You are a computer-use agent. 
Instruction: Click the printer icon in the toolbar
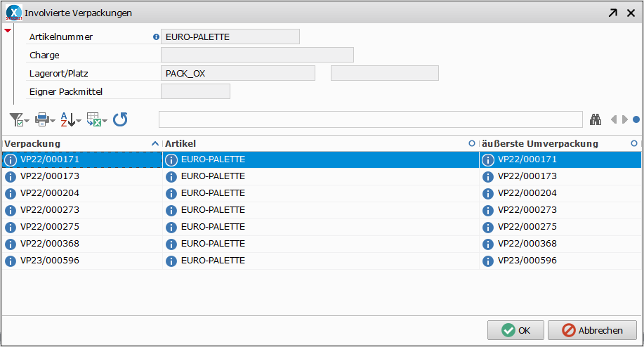[42, 119]
